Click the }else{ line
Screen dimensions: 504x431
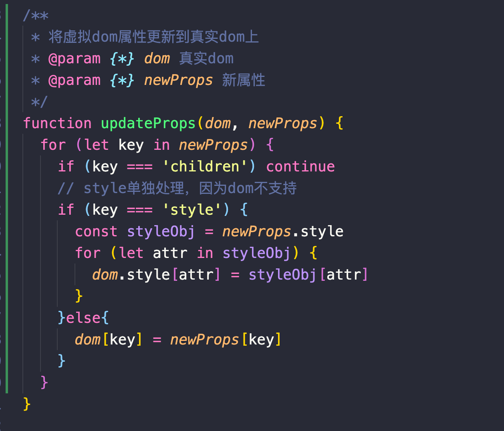coord(83,318)
